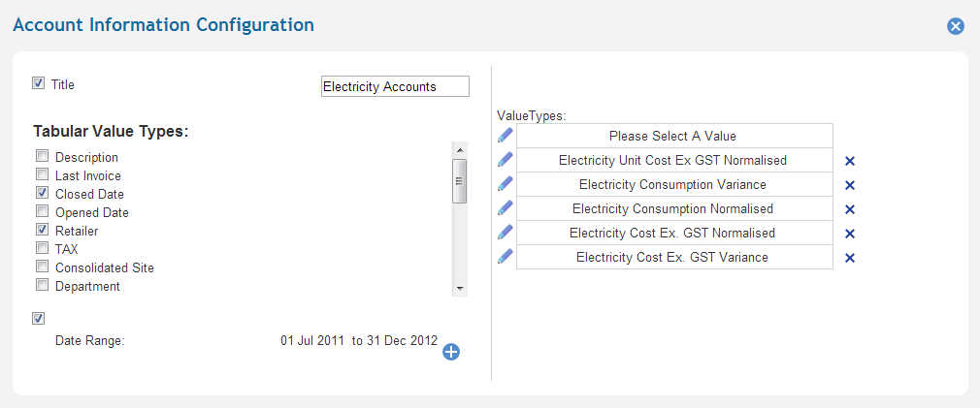
Task: Open the Please Select A Value selector
Action: pyautogui.click(x=673, y=136)
